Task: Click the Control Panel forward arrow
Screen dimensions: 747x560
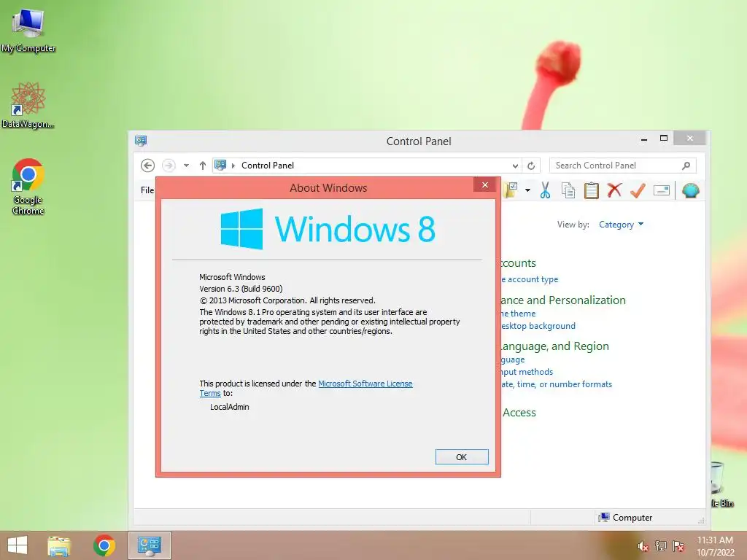Action: pos(169,166)
